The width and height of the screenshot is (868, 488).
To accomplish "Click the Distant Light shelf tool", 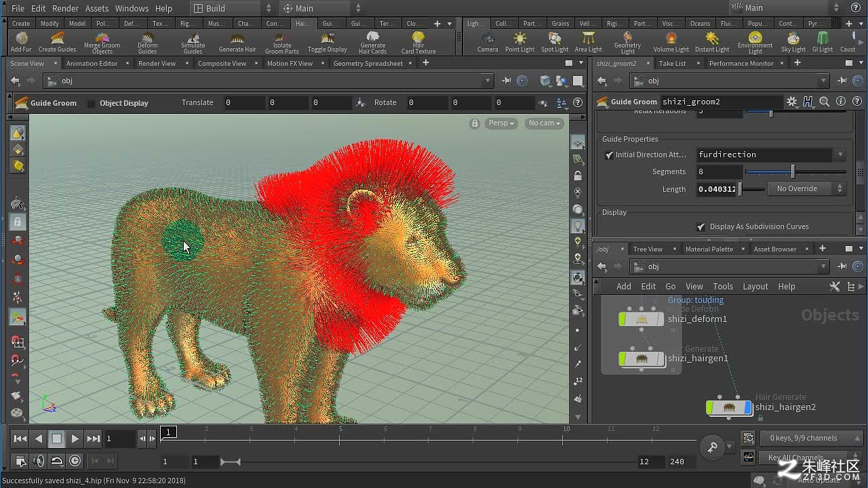I will pyautogui.click(x=712, y=42).
